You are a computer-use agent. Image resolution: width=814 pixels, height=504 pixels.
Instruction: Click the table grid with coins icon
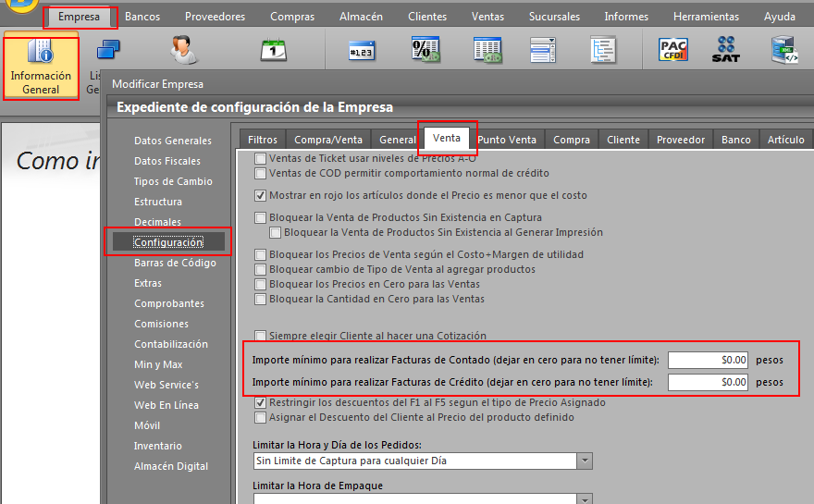pyautogui.click(x=487, y=50)
